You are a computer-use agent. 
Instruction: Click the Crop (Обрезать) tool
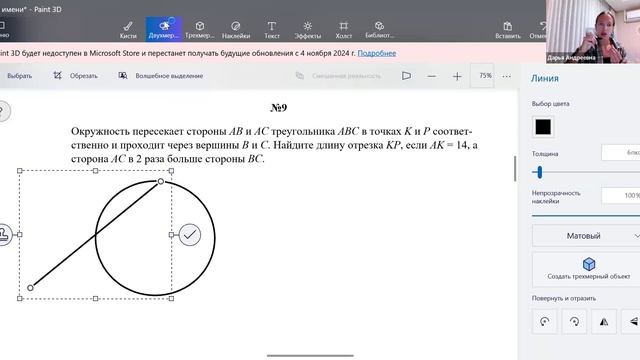pos(76,76)
